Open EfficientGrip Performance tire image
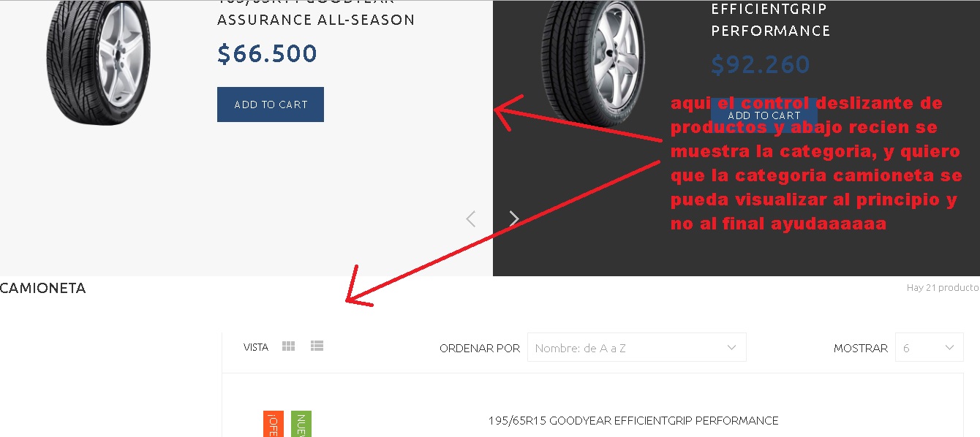This screenshot has width=980, height=437. [x=592, y=62]
